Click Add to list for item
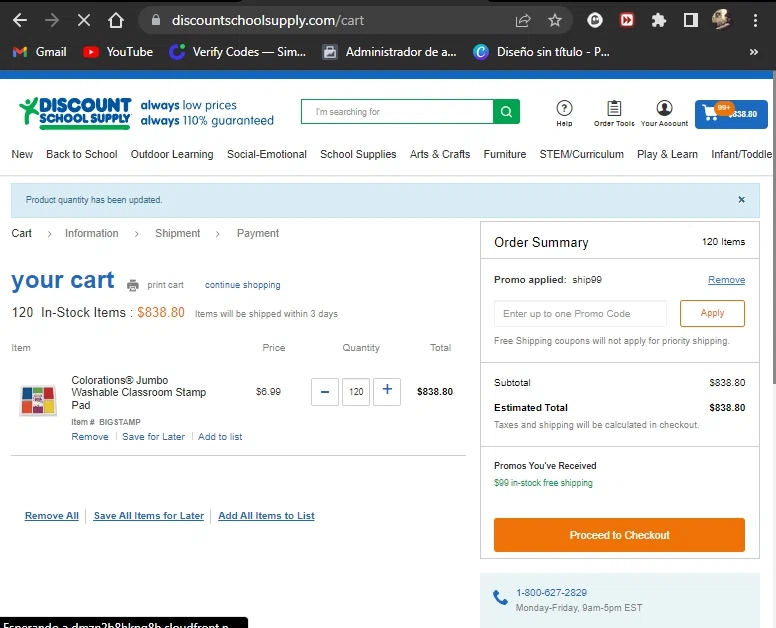The width and height of the screenshot is (776, 628). [220, 436]
